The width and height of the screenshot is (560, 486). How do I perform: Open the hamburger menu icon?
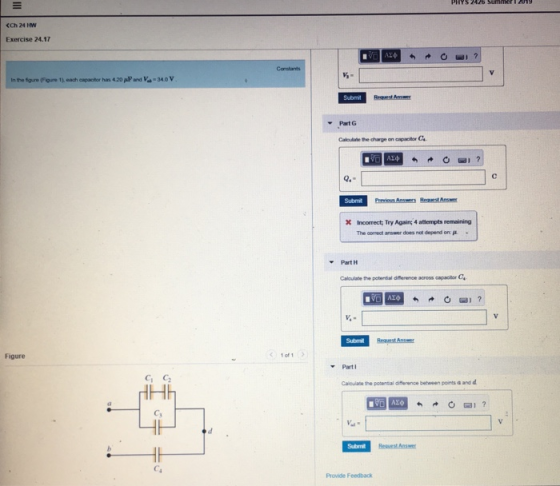17,5
